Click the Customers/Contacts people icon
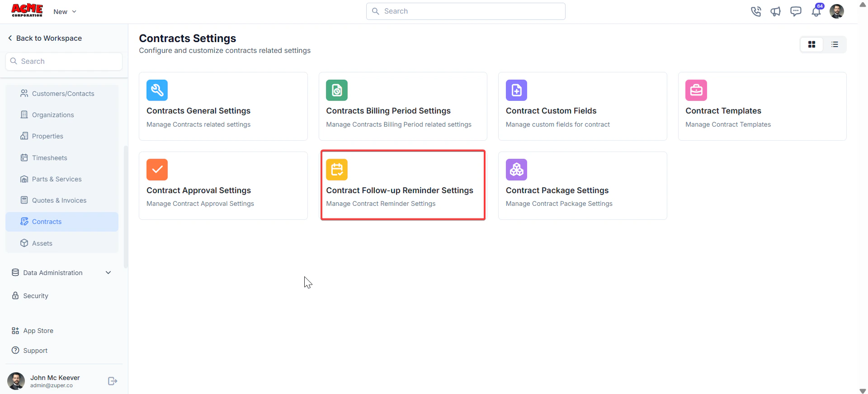The width and height of the screenshot is (868, 394). point(24,93)
